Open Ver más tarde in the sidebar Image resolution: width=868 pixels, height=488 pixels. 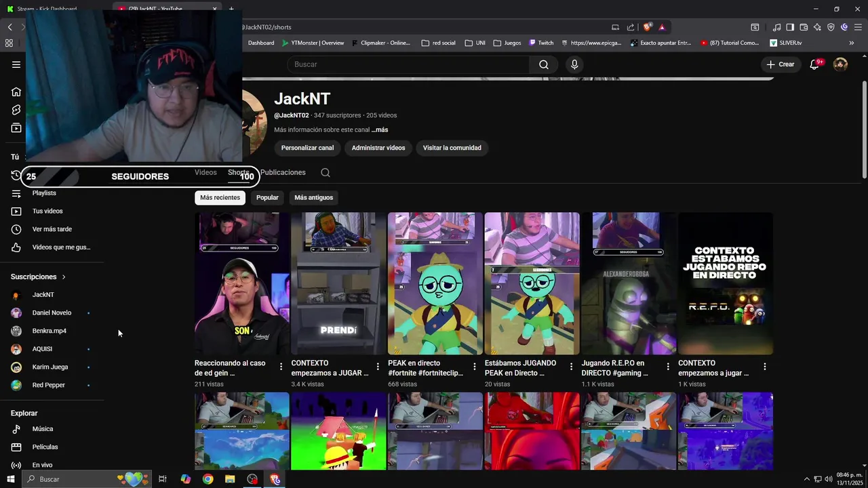point(52,229)
